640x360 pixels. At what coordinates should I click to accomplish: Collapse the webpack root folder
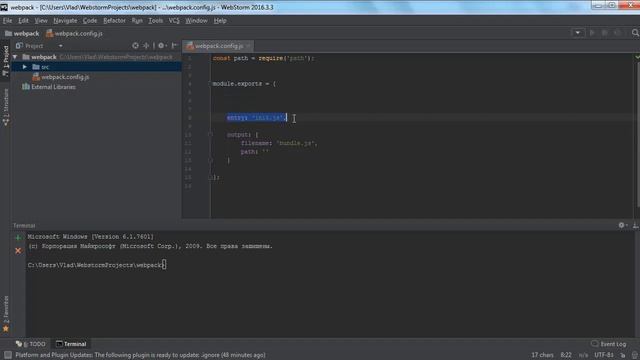[x=15, y=57]
